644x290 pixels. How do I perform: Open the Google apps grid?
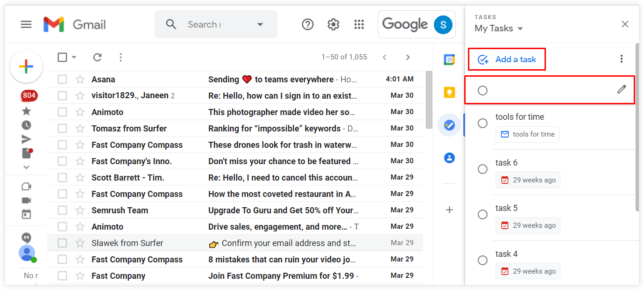click(x=359, y=24)
